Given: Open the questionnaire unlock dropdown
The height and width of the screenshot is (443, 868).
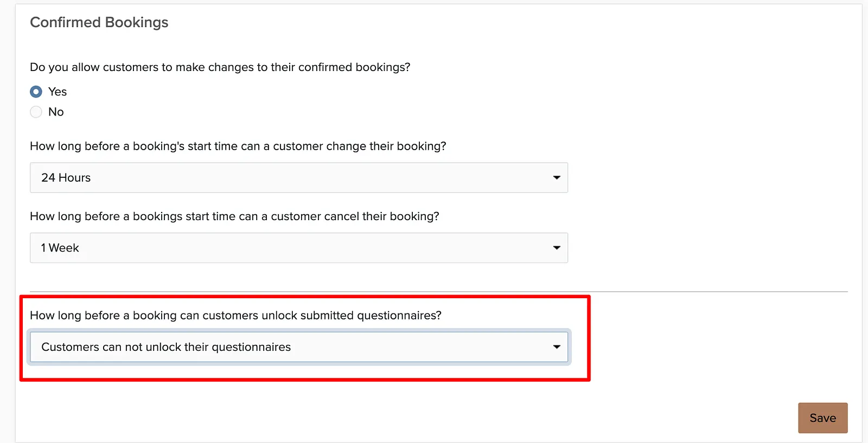Looking at the screenshot, I should pos(299,347).
